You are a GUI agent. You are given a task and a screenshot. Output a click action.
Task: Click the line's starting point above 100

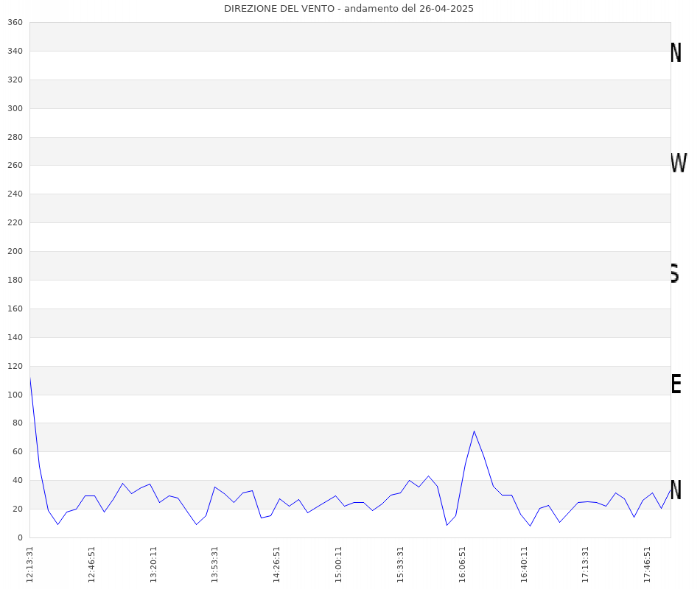tap(30, 378)
